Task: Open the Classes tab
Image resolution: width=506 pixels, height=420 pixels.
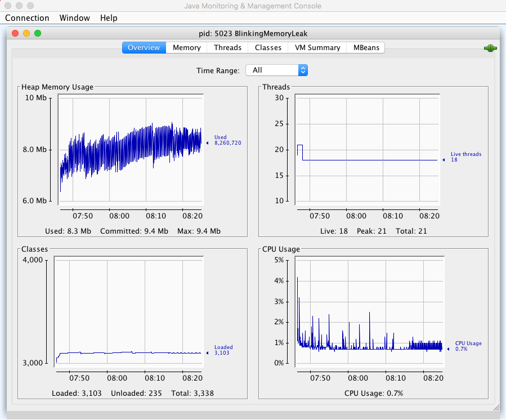Action: (x=268, y=48)
